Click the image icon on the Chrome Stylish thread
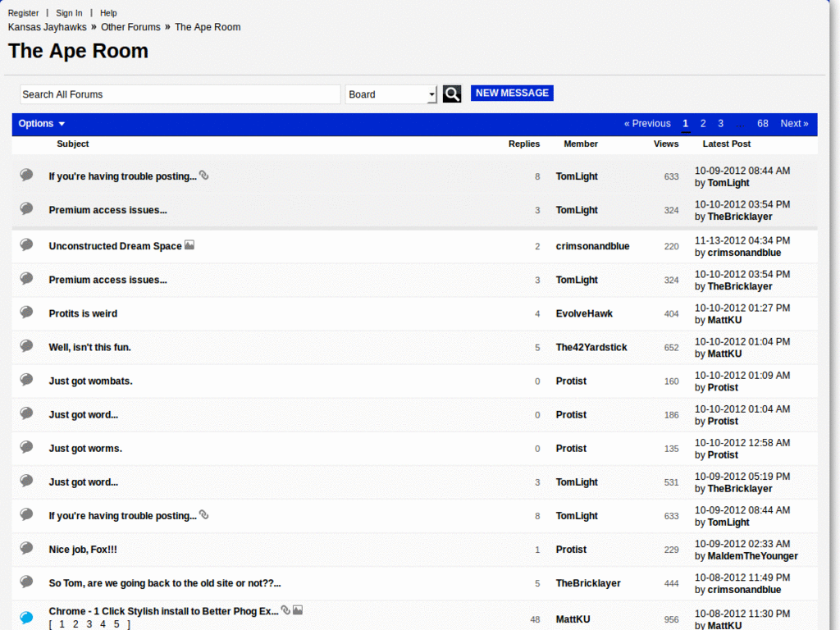The height and width of the screenshot is (630, 840). [297, 609]
